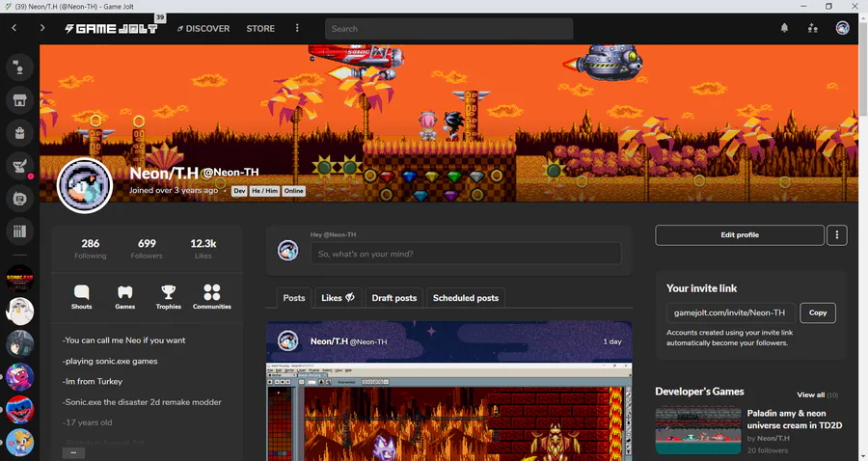Click the Search field
This screenshot has width=868, height=461.
click(448, 29)
